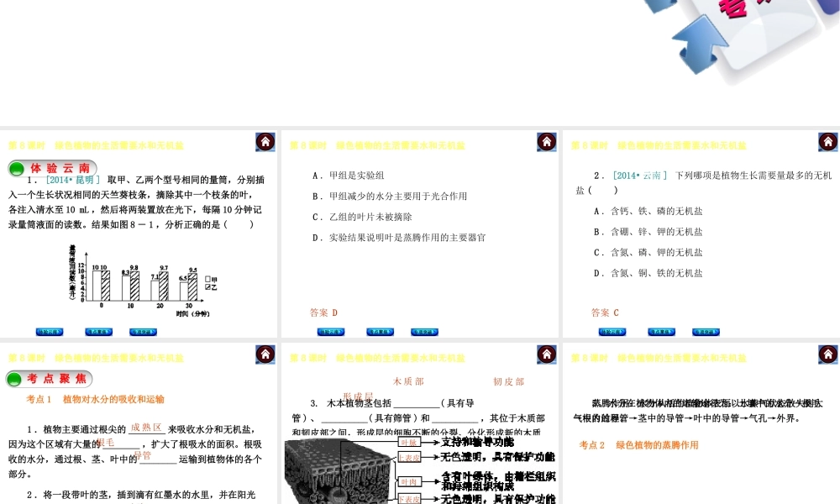840x504 pixels.
Task: Select option B. 含硼、锌、钾的无机盐
Action: click(648, 232)
